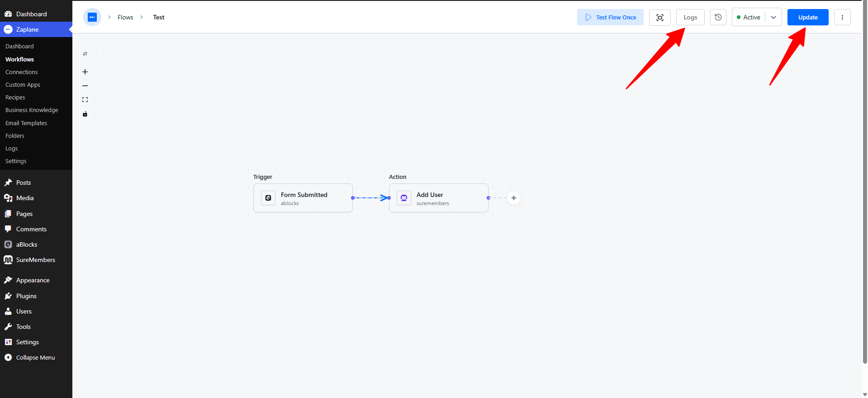
Task: Add a new step with plus button
Action: [x=514, y=198]
